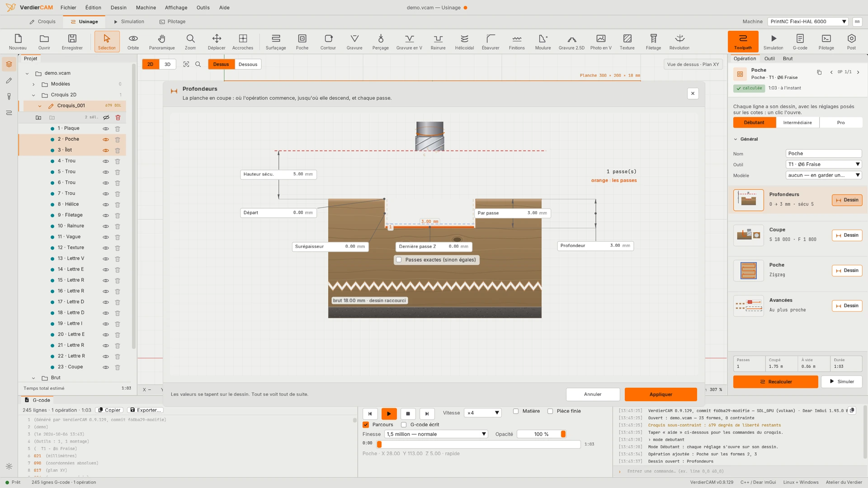Enable Passes exactes checkbox
This screenshot has width=868, height=488.
click(399, 260)
